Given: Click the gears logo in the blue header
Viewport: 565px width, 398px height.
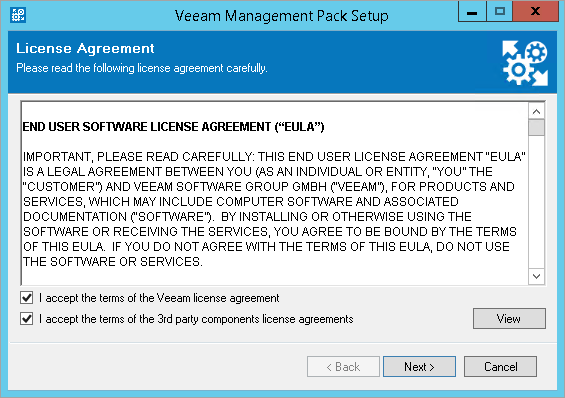Looking at the screenshot, I should coord(525,63).
